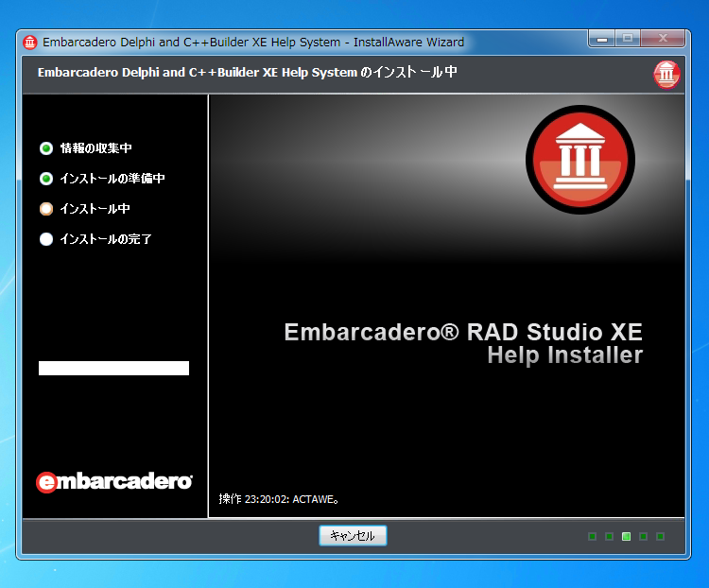
Task: Click the インストール中 step indicator
Action: (46, 209)
